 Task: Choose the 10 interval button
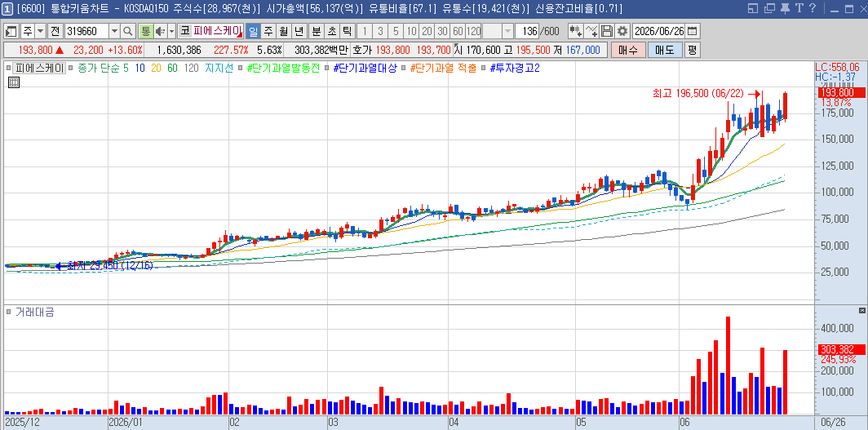(x=411, y=31)
